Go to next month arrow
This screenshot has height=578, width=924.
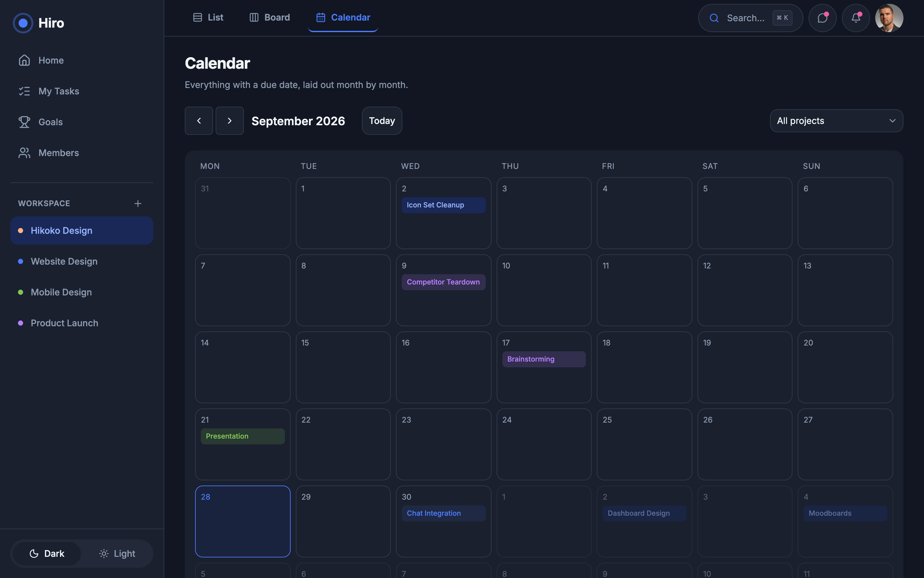pyautogui.click(x=229, y=121)
